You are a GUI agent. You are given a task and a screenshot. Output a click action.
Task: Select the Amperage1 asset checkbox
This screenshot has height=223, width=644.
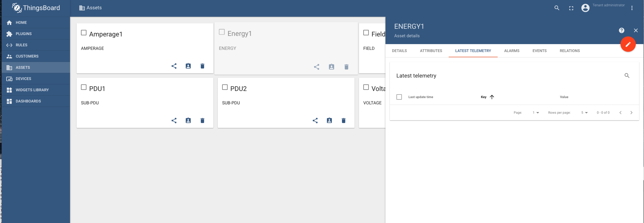coord(83,32)
